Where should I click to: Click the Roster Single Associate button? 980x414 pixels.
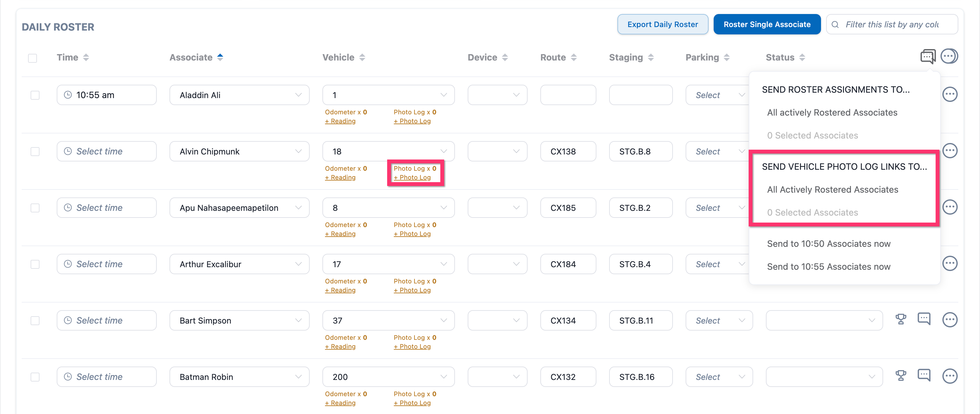tap(767, 24)
